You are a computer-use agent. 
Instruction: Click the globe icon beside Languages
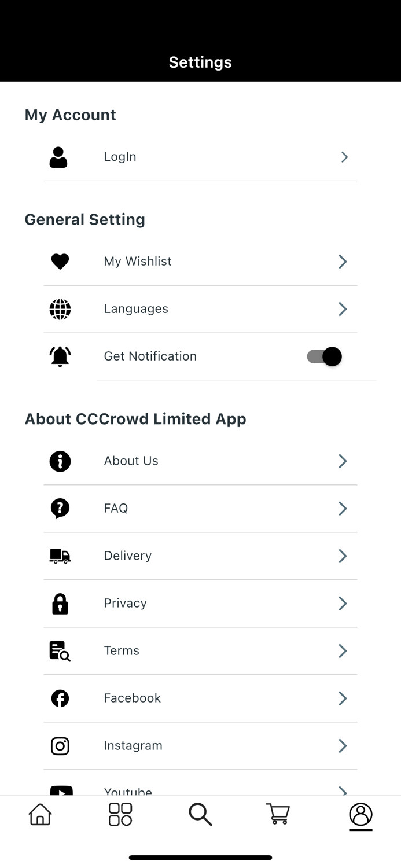click(60, 309)
